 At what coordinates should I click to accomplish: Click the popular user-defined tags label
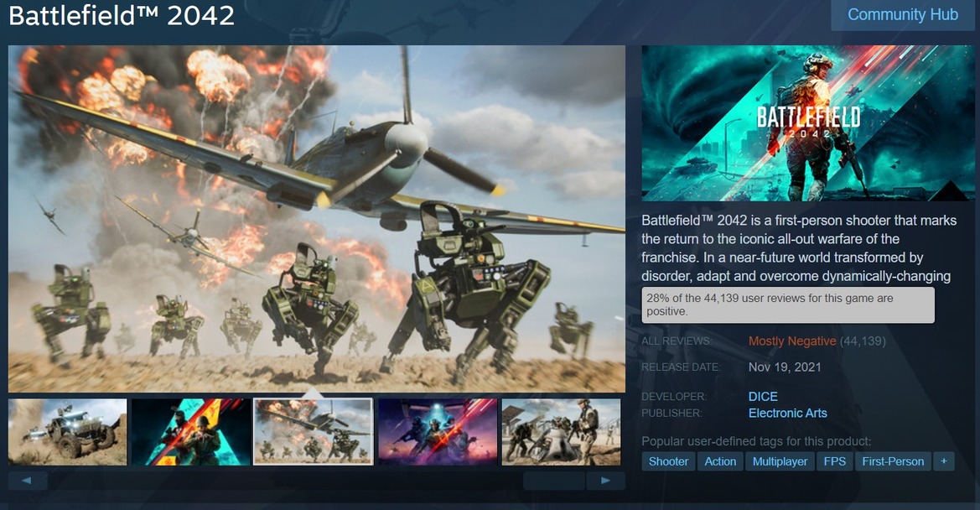tap(756, 441)
